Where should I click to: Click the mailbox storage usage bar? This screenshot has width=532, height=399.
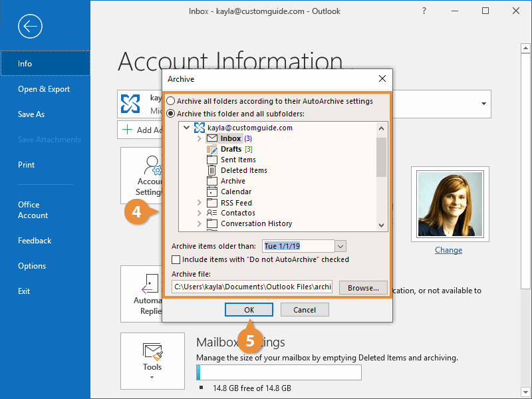click(x=279, y=372)
